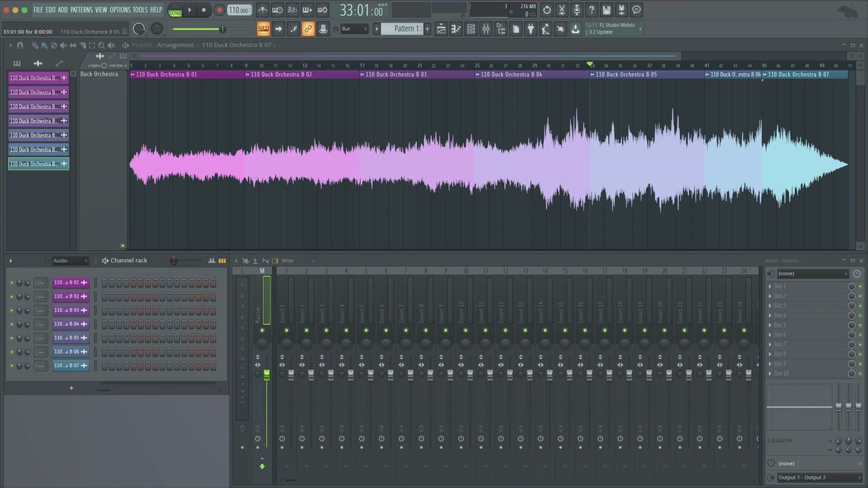This screenshot has width=868, height=488.
Task: Toggle the Master track mute green LED
Action: point(262,330)
